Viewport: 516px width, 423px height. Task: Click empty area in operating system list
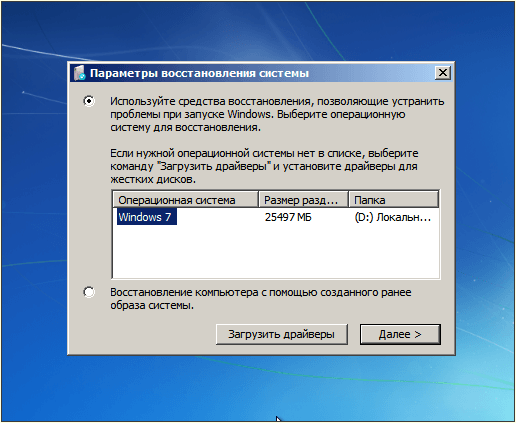276,252
